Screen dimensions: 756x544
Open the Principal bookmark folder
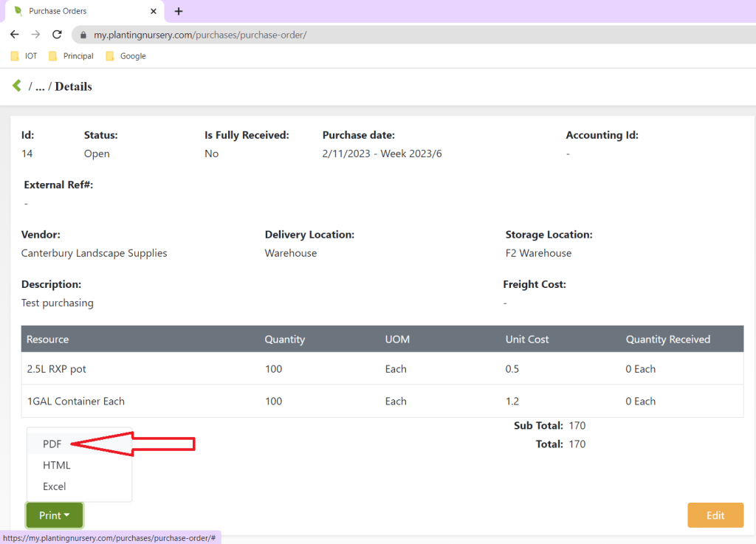pos(71,56)
